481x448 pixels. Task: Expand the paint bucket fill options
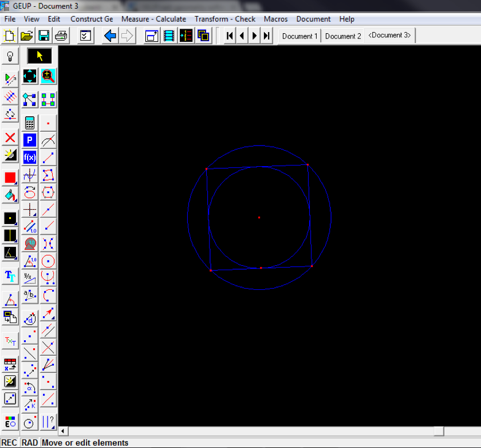[x=10, y=195]
